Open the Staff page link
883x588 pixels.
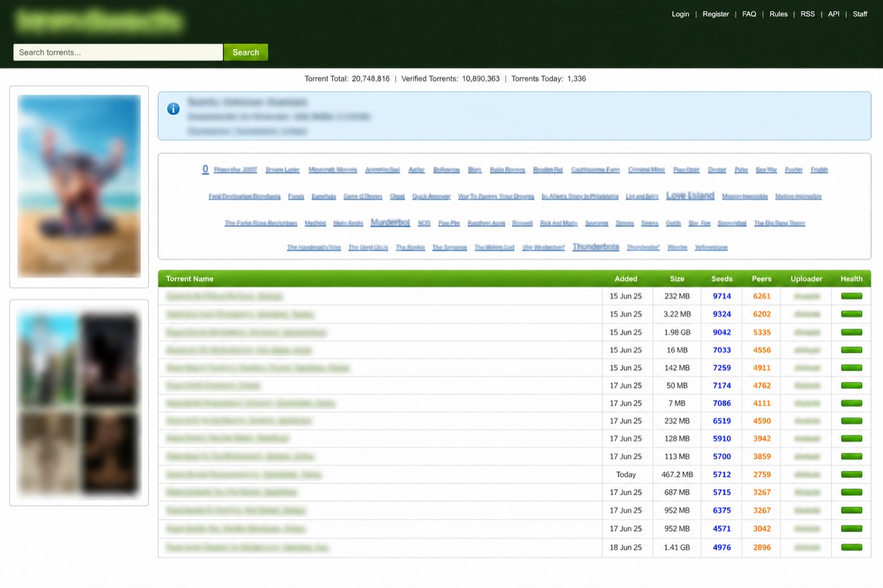(x=860, y=14)
